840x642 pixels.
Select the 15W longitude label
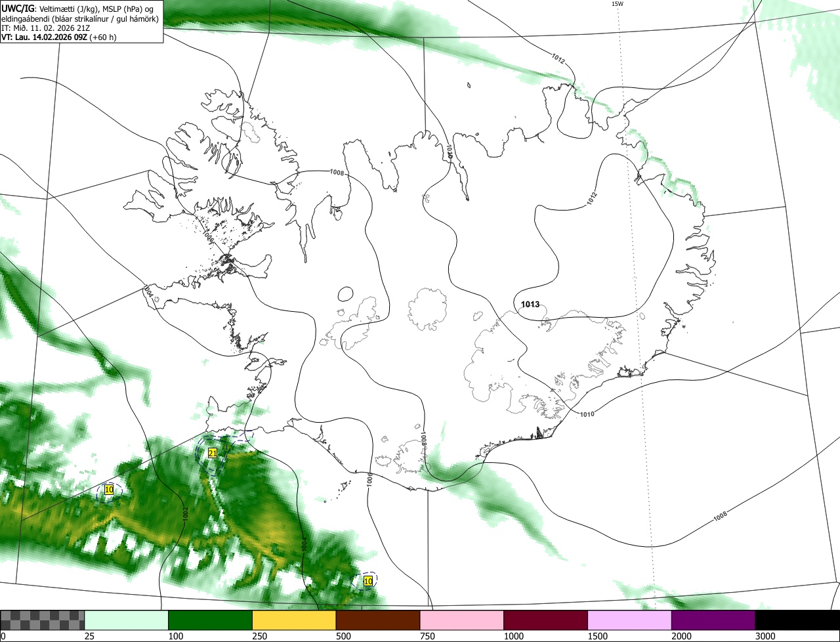(617, 4)
